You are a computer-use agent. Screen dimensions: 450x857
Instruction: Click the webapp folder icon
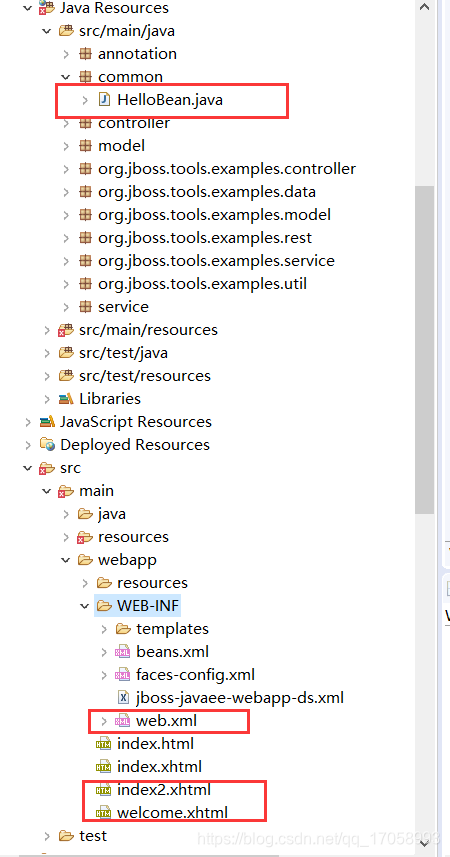[x=85, y=560]
